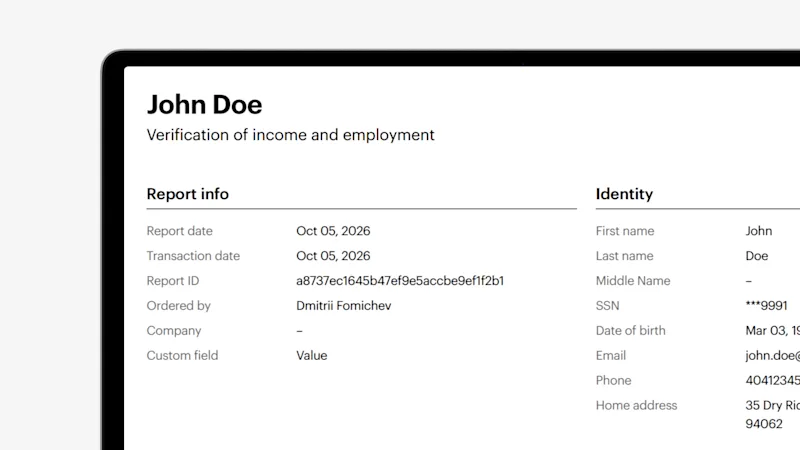This screenshot has height=450, width=800.
Task: Select the ZIP code 94062
Action: click(764, 424)
